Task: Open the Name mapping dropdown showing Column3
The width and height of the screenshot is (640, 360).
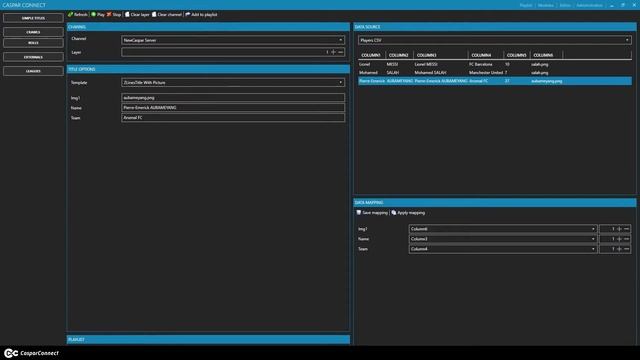Action: (503, 239)
